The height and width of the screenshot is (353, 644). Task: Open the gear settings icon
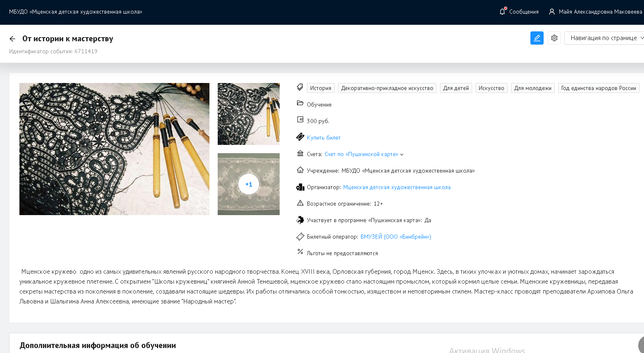tap(554, 38)
